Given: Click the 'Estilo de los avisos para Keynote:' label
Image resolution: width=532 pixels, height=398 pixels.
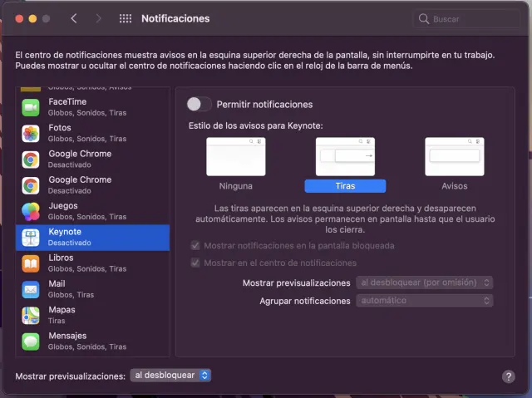Looking at the screenshot, I should point(256,125).
